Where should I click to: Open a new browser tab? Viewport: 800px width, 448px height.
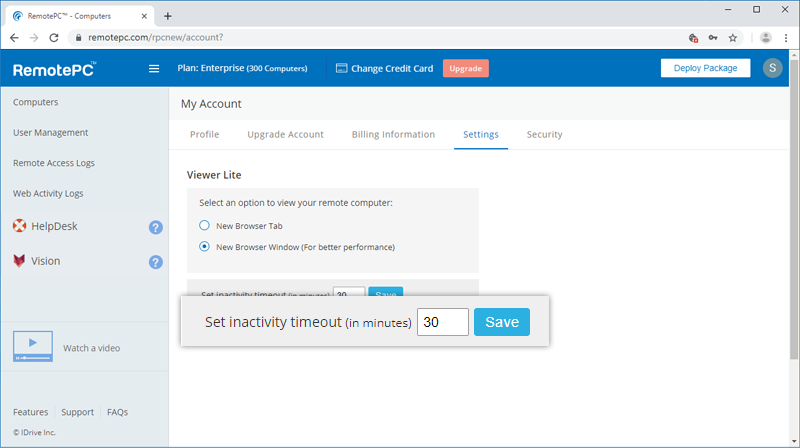coord(167,16)
